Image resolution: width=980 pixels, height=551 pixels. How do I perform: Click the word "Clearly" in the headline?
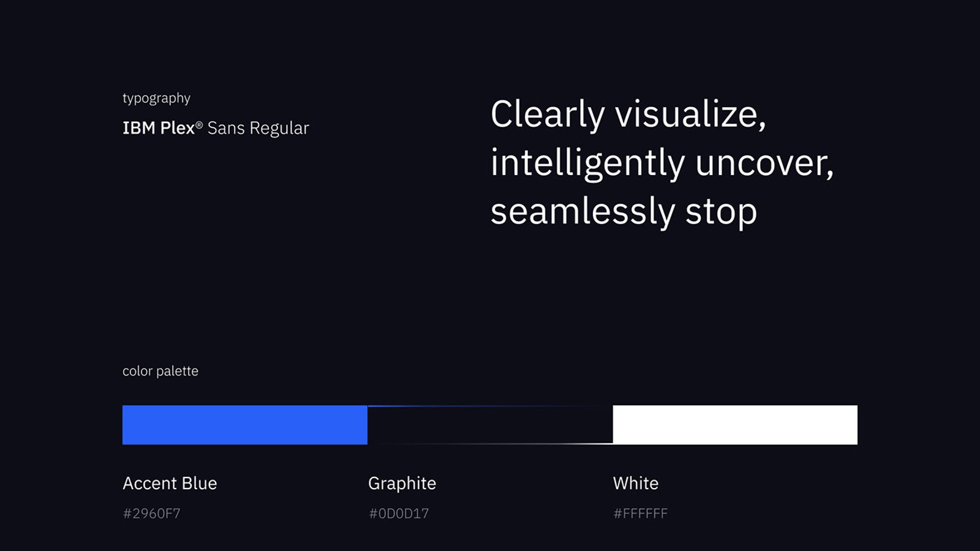click(x=548, y=114)
